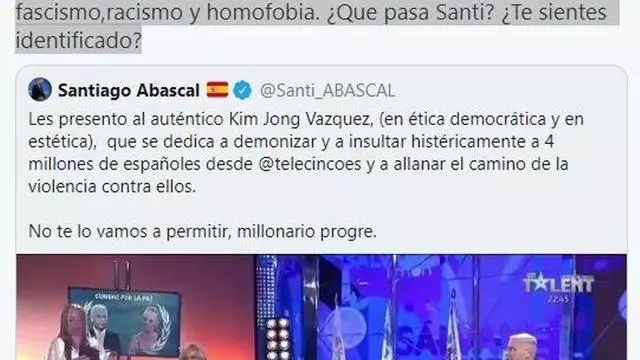
Task: Click the Got Talent logo overlay
Action: 558,284
